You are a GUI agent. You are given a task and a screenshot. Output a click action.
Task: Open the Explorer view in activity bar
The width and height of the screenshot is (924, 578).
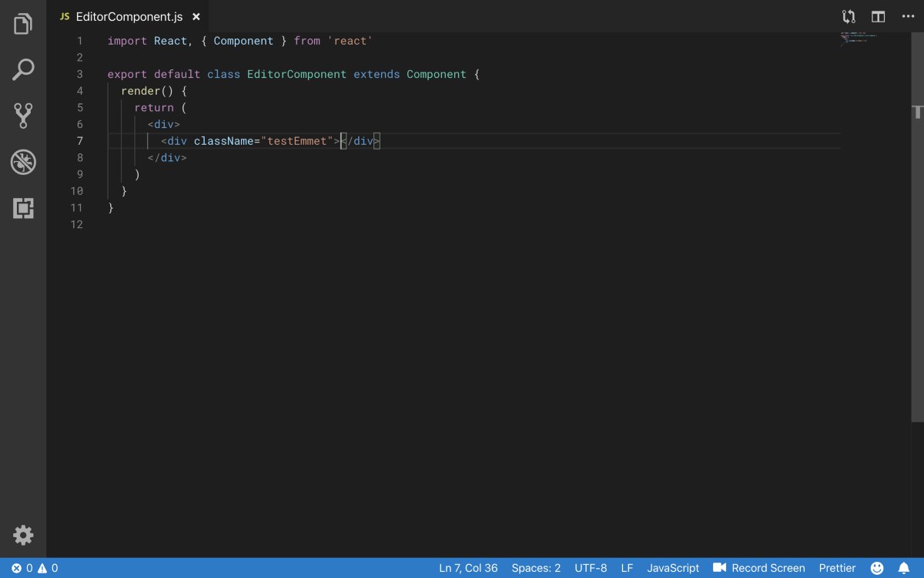[x=23, y=24]
